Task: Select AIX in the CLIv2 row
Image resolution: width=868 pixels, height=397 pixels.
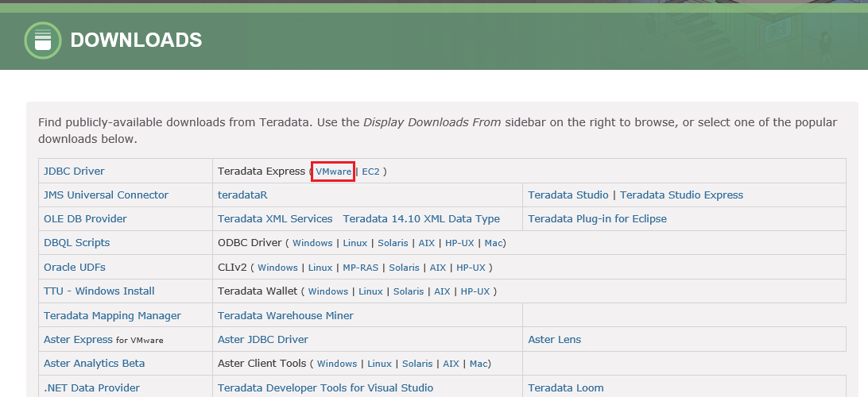Action: pyautogui.click(x=438, y=268)
